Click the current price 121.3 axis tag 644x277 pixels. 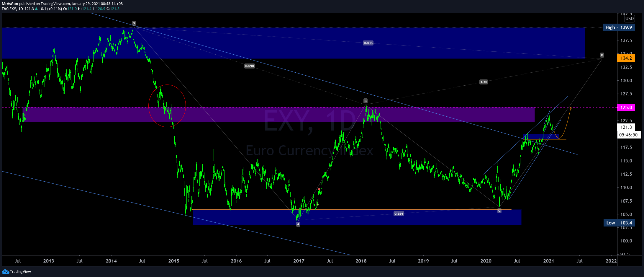(626, 127)
